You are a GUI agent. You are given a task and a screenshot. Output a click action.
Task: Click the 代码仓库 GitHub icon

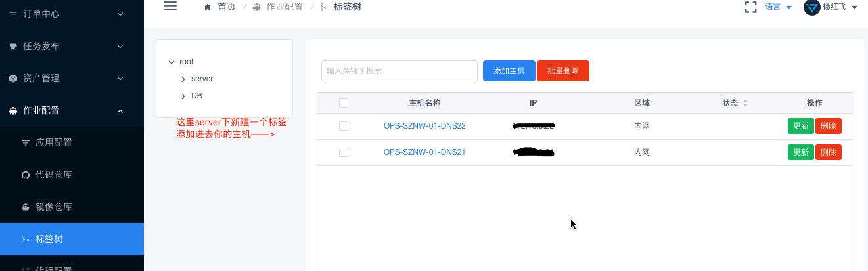pyautogui.click(x=26, y=175)
